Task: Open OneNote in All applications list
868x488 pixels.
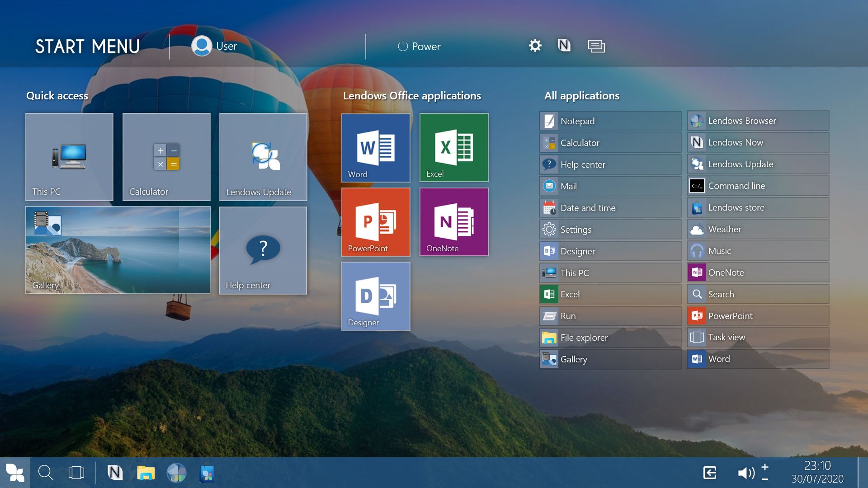Action: (758, 272)
